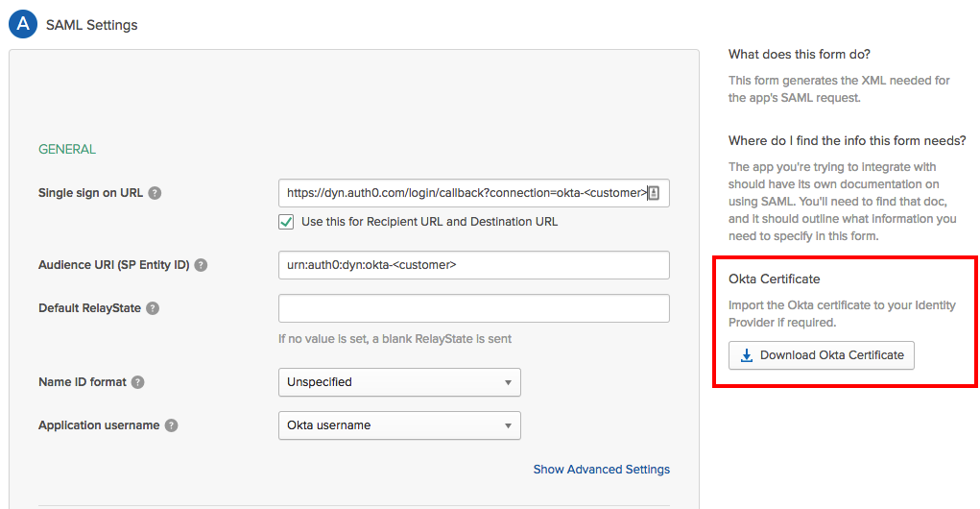Image resolution: width=980 pixels, height=509 pixels.
Task: Click the GENERAL section label
Action: (x=67, y=150)
